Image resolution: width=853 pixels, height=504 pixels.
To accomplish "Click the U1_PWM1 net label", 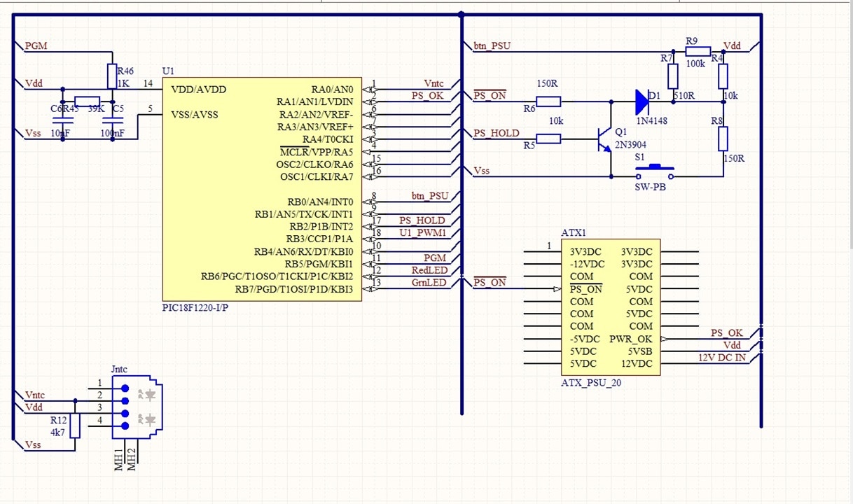I will 422,232.
